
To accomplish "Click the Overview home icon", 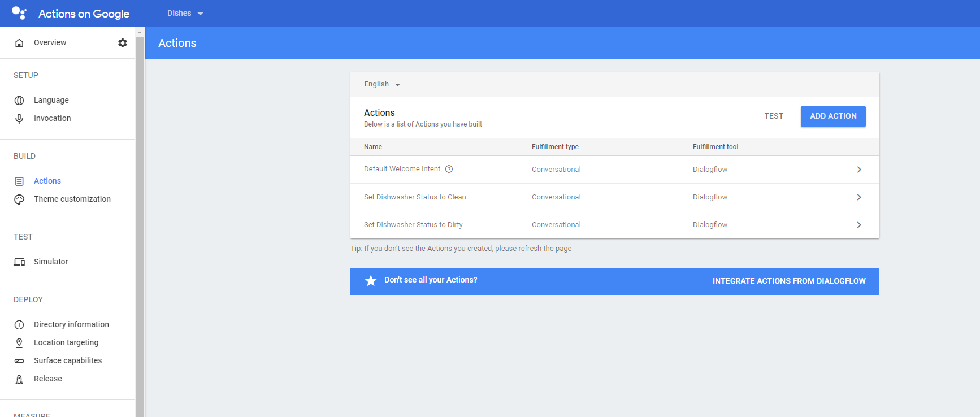I will click(x=19, y=43).
